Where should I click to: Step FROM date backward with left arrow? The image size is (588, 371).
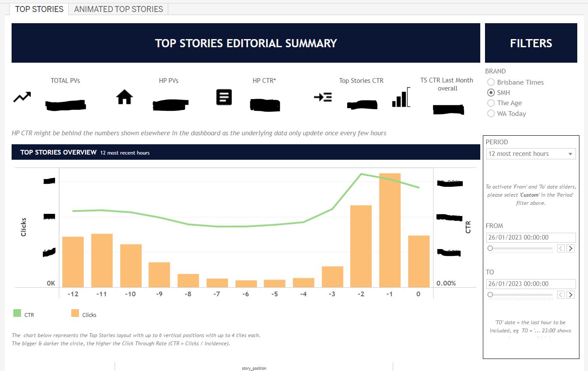tap(561, 248)
